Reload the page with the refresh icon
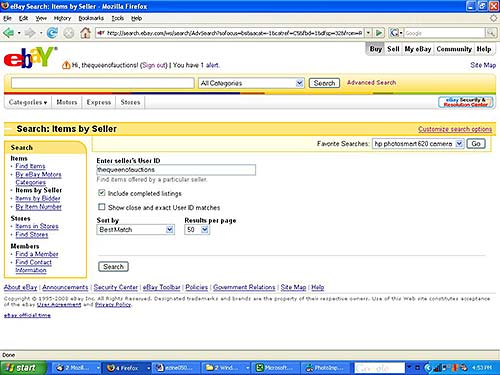 pos(52,33)
